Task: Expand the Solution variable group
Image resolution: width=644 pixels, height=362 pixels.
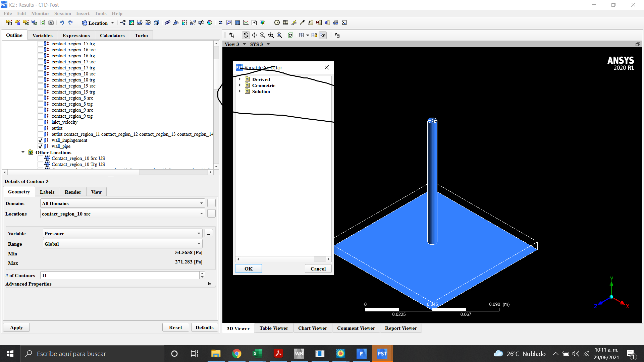Action: pyautogui.click(x=239, y=92)
